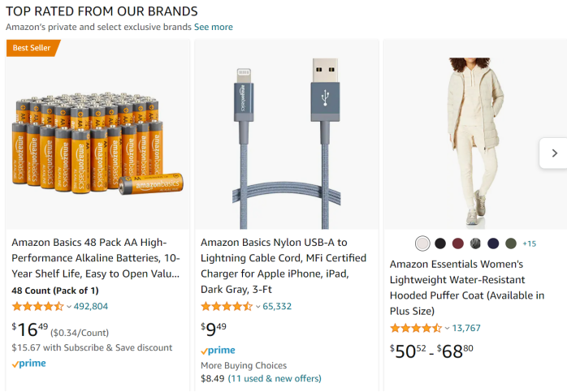Open the 11 used & new offers link

275,378
